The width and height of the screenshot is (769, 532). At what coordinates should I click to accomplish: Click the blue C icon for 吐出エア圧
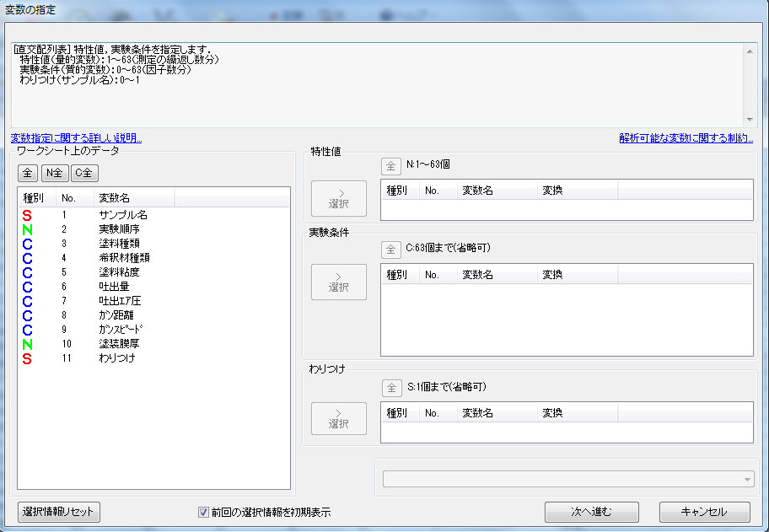tap(27, 301)
